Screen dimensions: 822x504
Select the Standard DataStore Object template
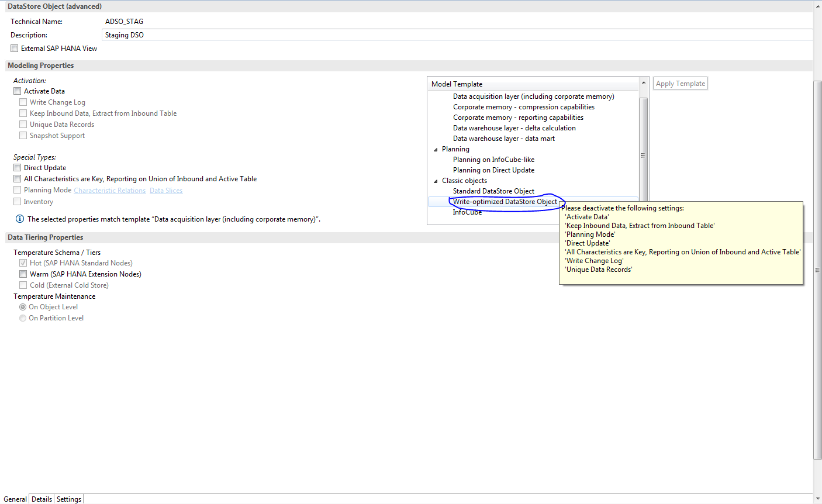coord(493,191)
